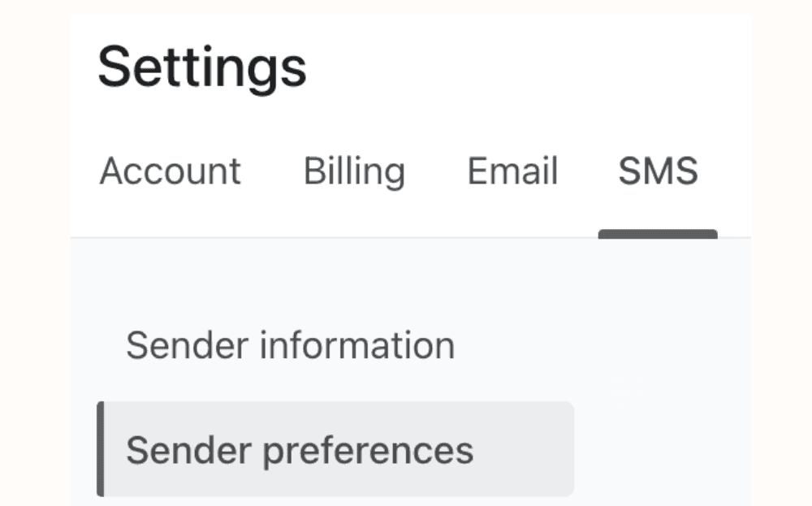Click the Settings page heading

(x=202, y=68)
